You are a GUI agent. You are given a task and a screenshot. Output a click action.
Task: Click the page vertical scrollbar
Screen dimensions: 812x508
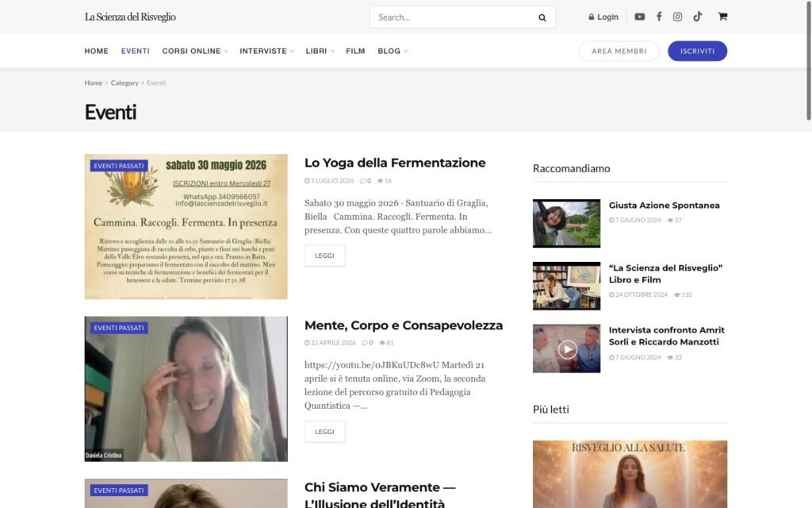coord(808,61)
